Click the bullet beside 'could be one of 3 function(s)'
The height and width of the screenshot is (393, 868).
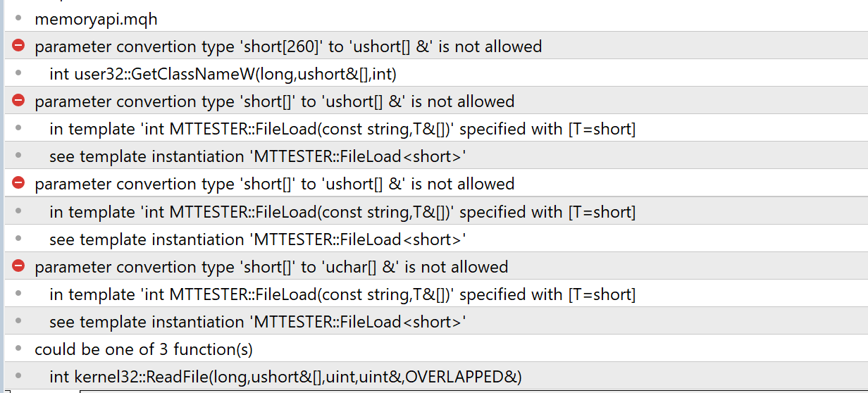[x=19, y=349]
